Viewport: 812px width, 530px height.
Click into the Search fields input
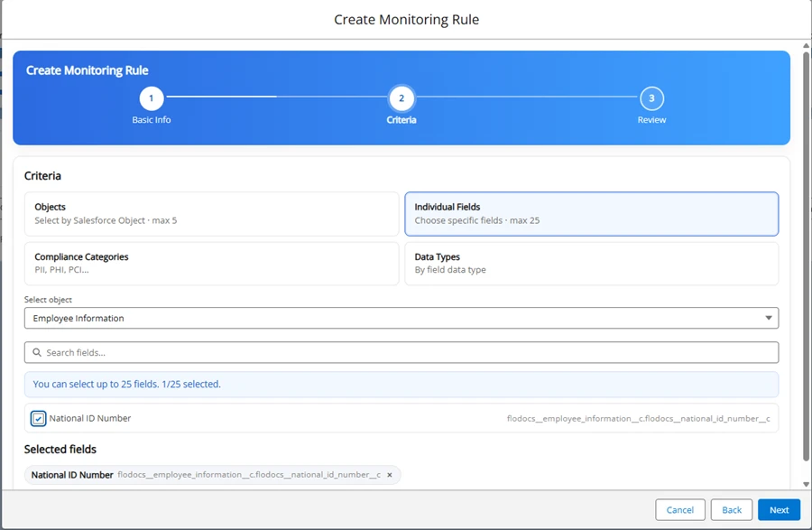(x=406, y=353)
